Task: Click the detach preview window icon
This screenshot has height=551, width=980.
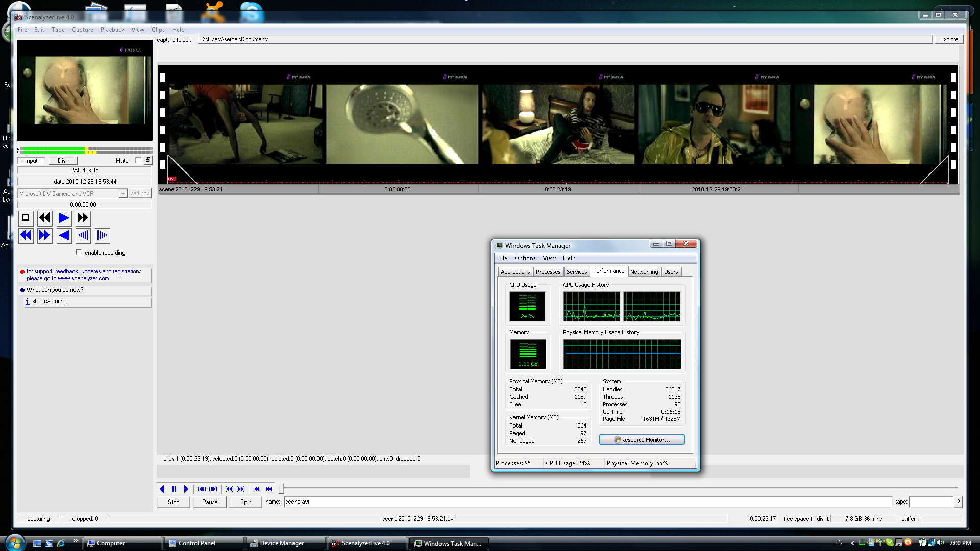Action: click(148, 160)
